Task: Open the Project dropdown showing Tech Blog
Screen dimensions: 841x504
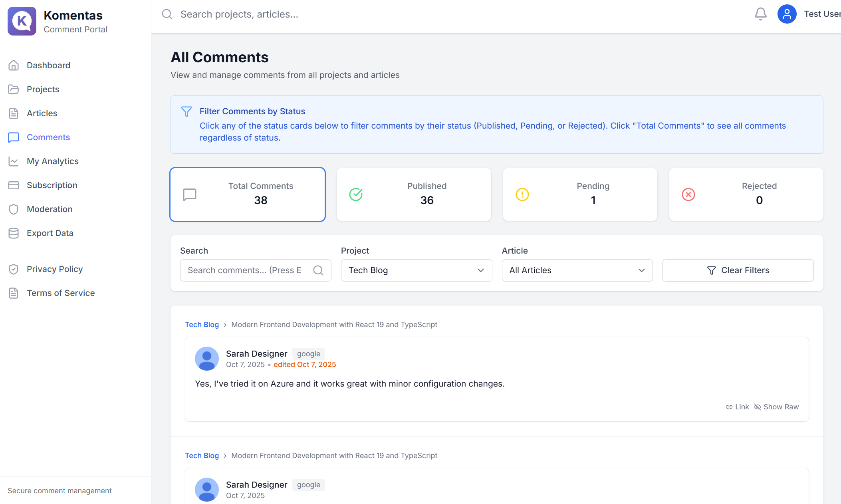Action: click(x=416, y=270)
